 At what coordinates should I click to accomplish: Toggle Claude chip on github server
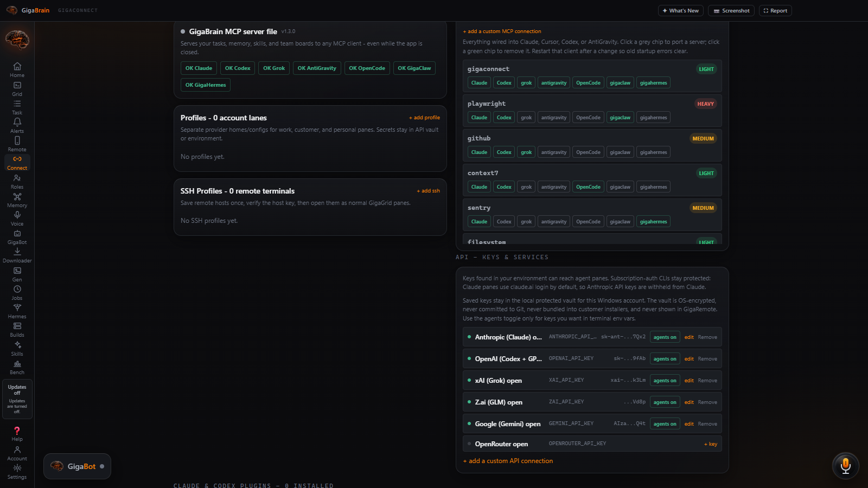click(x=479, y=152)
